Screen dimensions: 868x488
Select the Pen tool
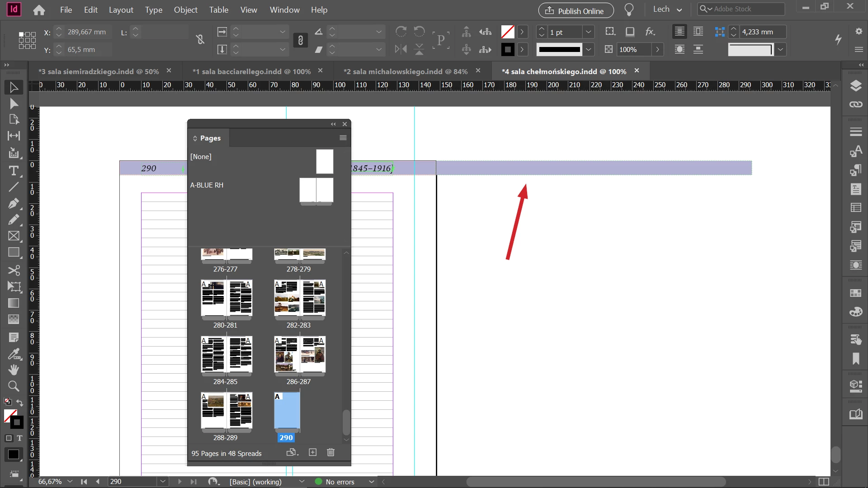[x=14, y=203]
